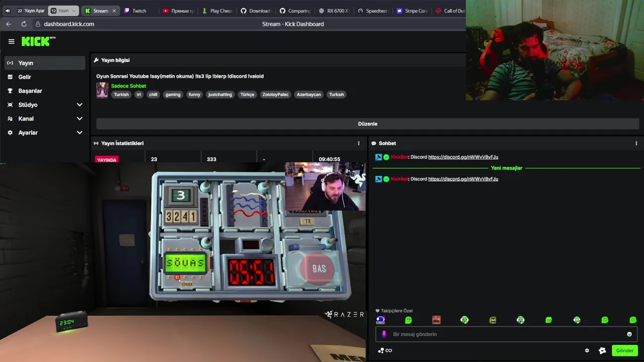644x362 pixels.
Task: Switch to the Stripe browser tab
Action: [412, 11]
